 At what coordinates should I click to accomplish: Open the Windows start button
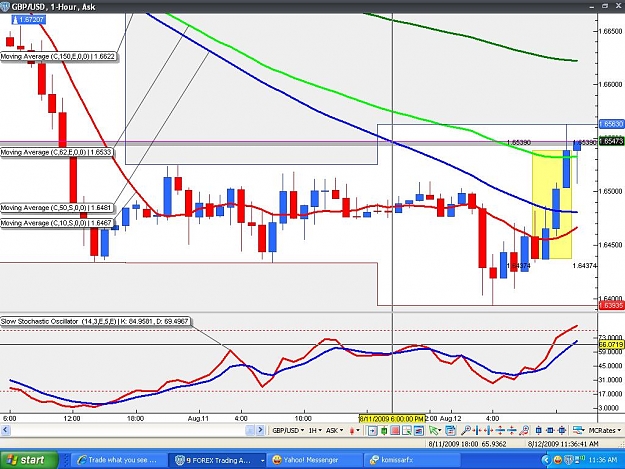[29, 460]
